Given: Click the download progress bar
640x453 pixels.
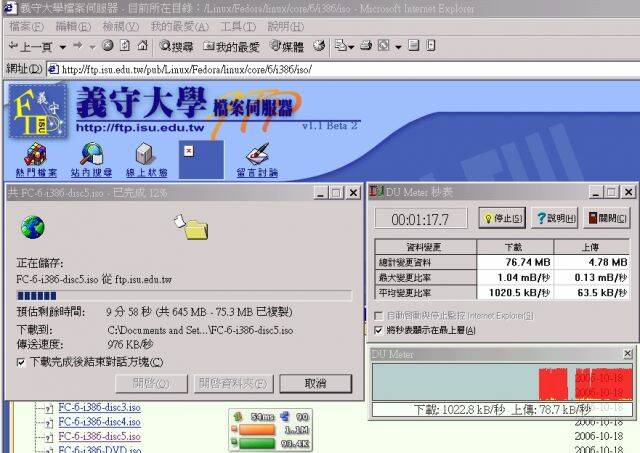Looking at the screenshot, I should (x=184, y=295).
